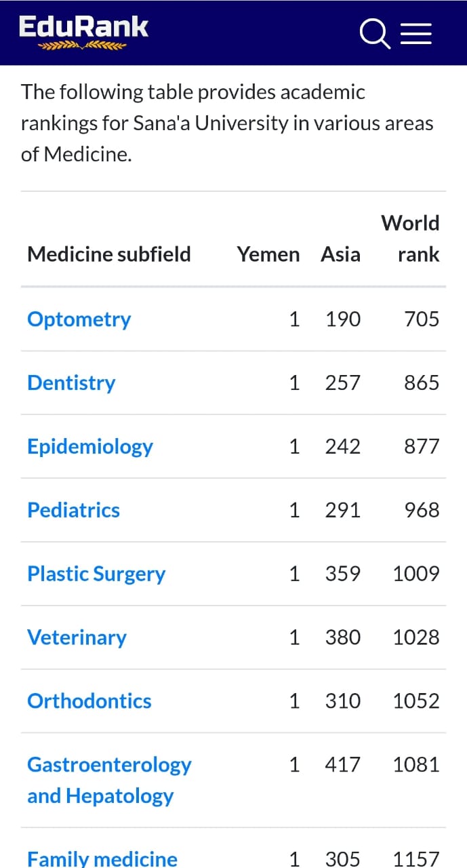This screenshot has width=467, height=868.
Task: Open the Optometry ranking link
Action: pyautogui.click(x=79, y=319)
